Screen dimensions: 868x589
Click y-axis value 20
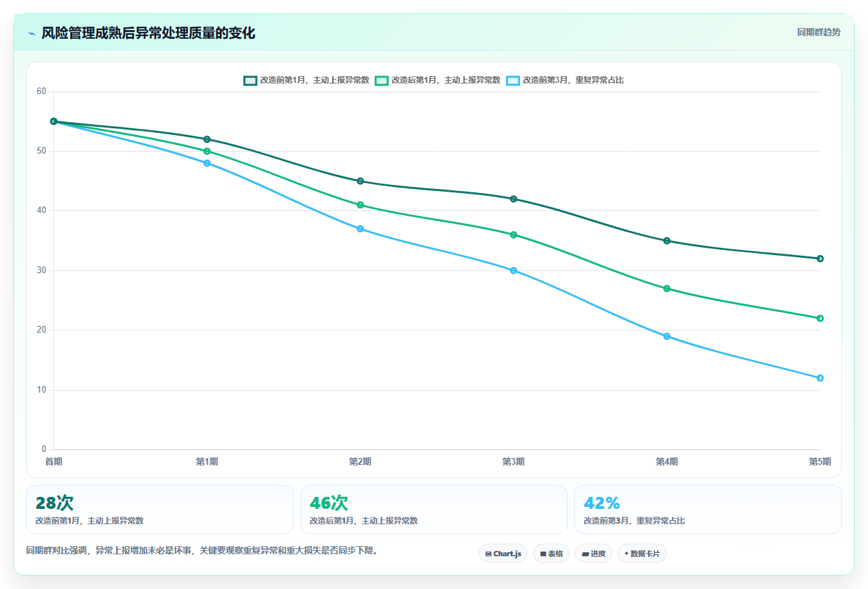click(41, 330)
